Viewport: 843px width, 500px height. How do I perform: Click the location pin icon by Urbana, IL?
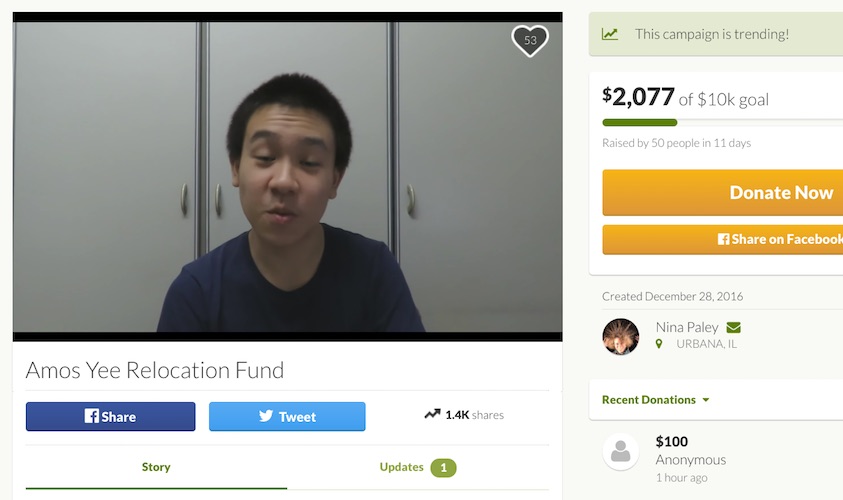(x=659, y=344)
